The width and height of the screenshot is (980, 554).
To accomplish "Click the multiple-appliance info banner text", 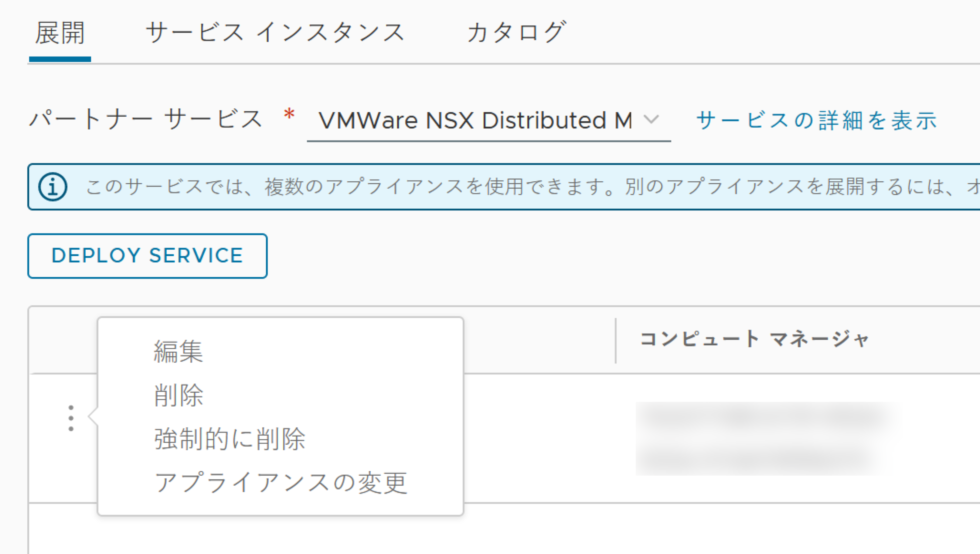I will pyautogui.click(x=533, y=187).
